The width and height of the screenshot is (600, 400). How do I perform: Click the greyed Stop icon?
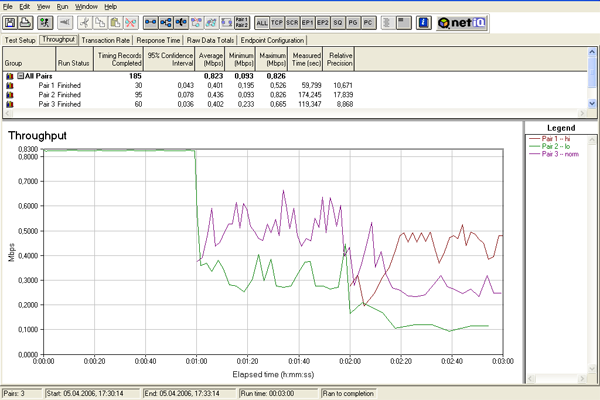point(65,23)
